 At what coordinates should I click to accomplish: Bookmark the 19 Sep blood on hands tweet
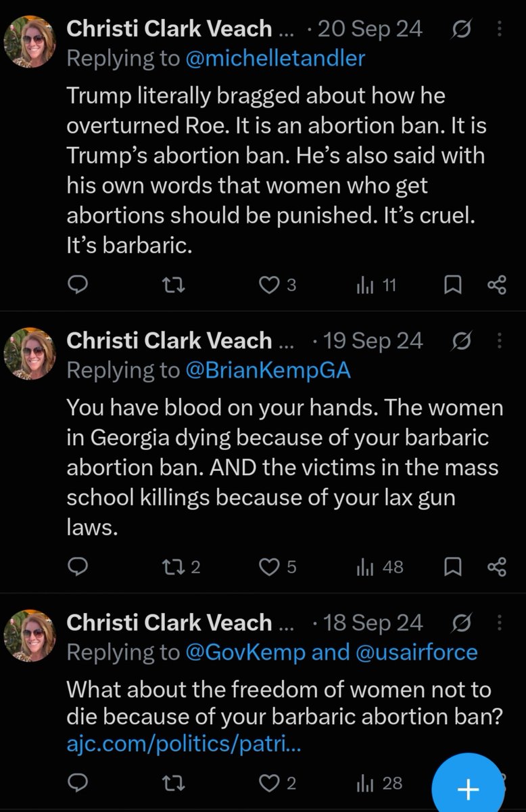451,567
